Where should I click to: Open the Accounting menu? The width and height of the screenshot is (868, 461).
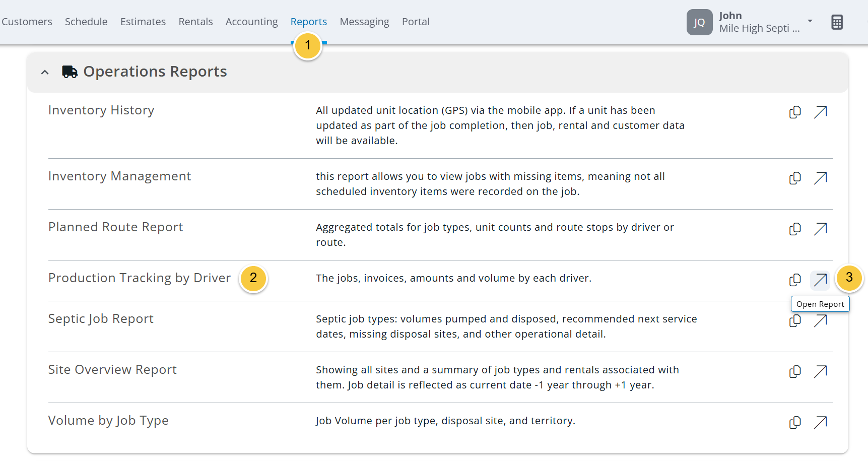(x=251, y=21)
